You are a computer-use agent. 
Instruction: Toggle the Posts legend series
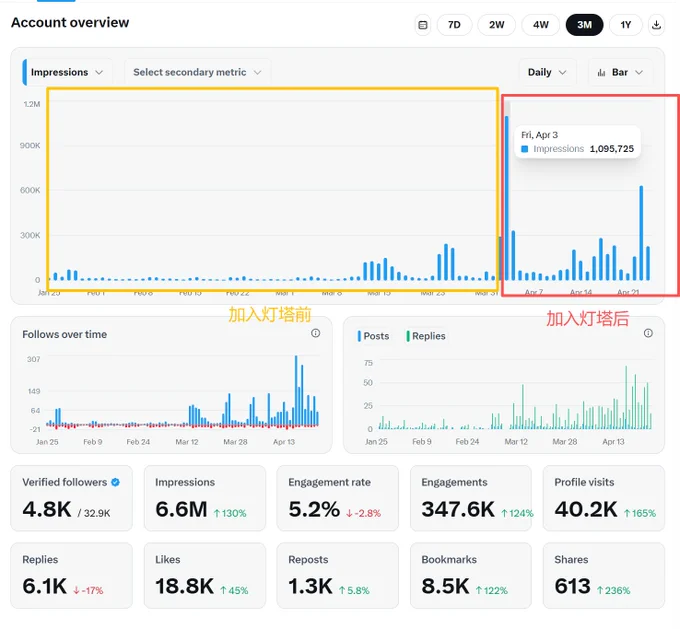tap(373, 336)
